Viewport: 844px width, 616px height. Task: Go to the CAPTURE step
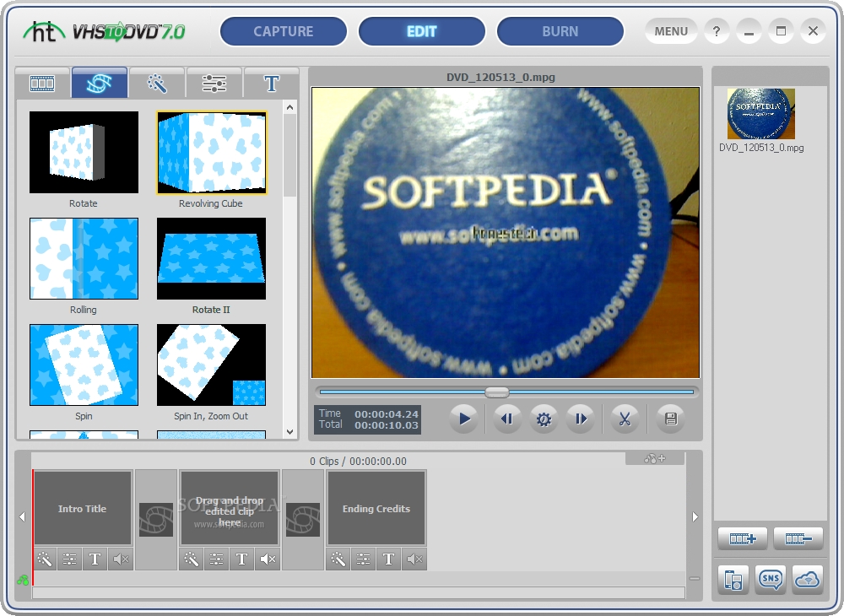pyautogui.click(x=283, y=31)
